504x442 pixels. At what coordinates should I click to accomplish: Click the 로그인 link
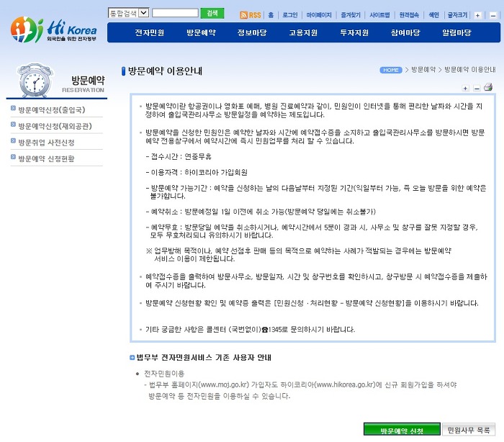(290, 15)
